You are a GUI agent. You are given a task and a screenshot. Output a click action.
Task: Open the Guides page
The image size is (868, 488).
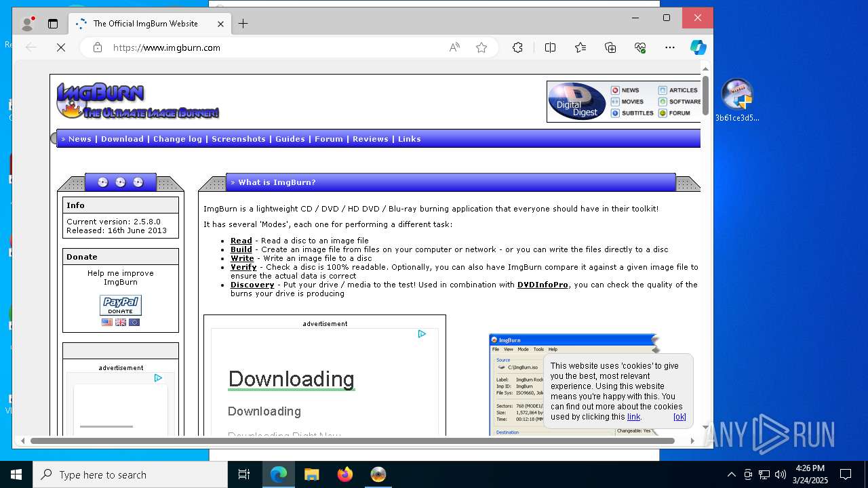[290, 139]
